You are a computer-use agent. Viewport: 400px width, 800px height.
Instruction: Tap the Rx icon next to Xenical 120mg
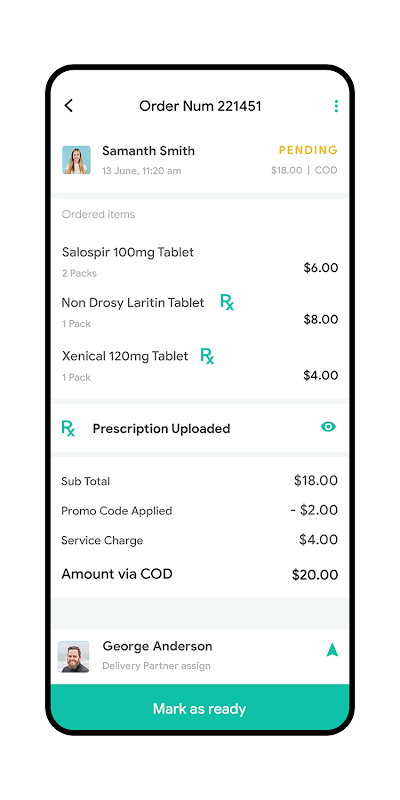coord(207,356)
